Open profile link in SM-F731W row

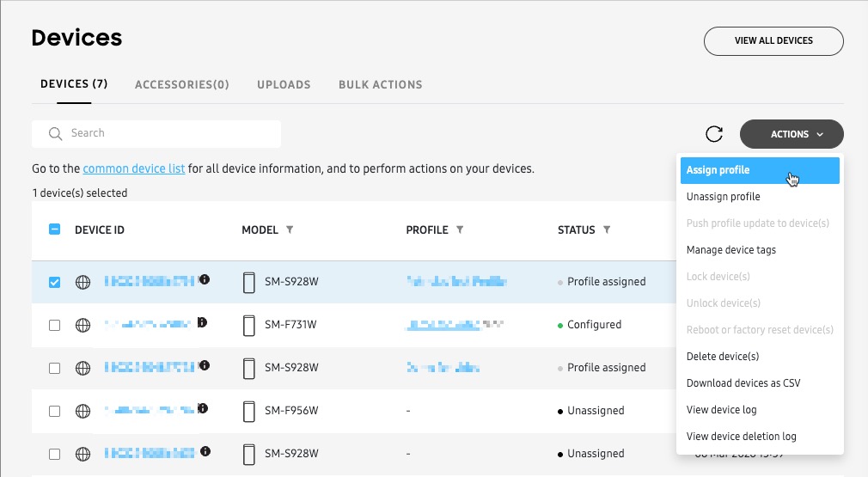(455, 325)
